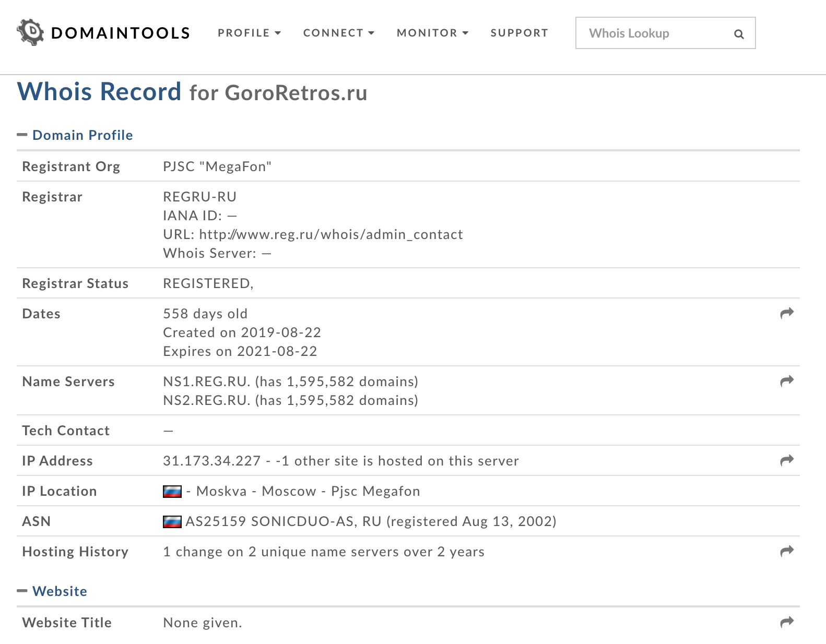Click the Russian flag in the ASN row
Viewport: 826px width, 644px height.
pos(172,522)
